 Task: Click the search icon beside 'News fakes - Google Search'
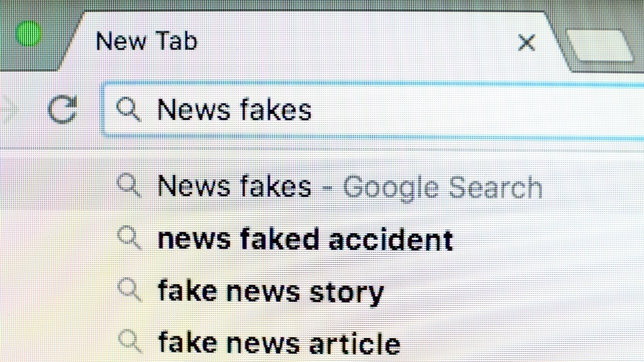(128, 184)
